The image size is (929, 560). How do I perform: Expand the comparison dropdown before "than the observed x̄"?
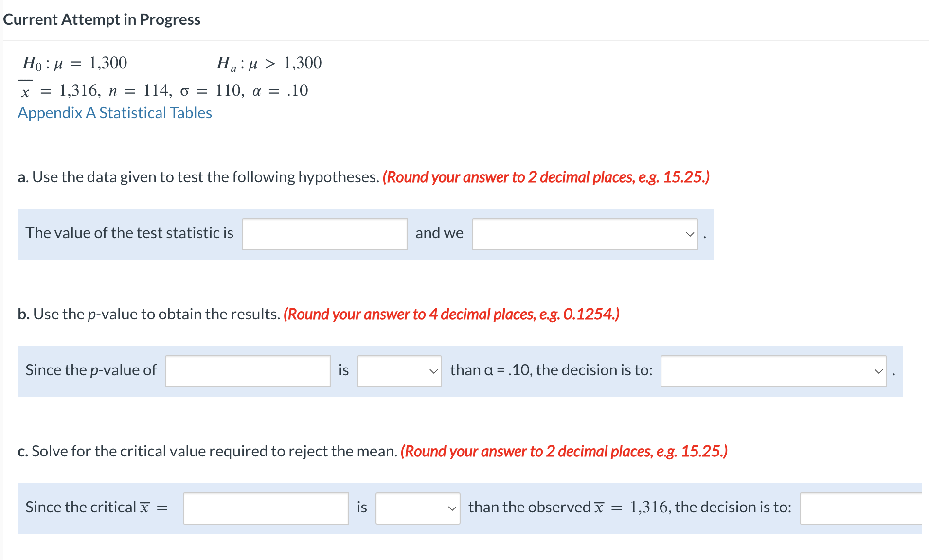tap(417, 508)
